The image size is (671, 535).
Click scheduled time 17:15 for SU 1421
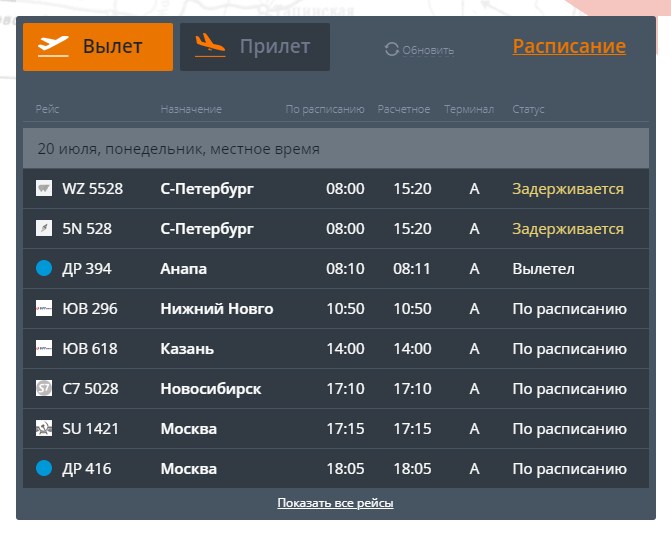point(345,429)
